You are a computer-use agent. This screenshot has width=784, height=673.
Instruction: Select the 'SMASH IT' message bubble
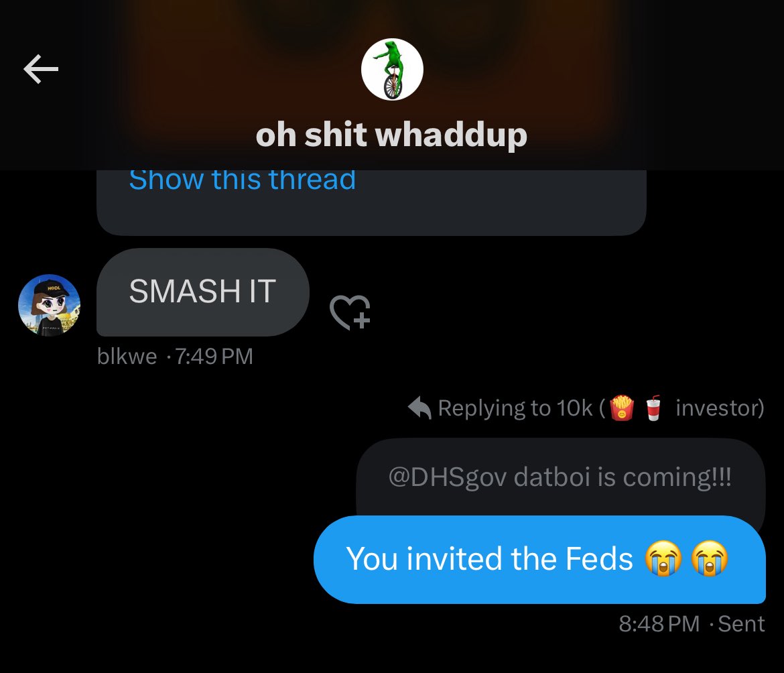pos(202,292)
